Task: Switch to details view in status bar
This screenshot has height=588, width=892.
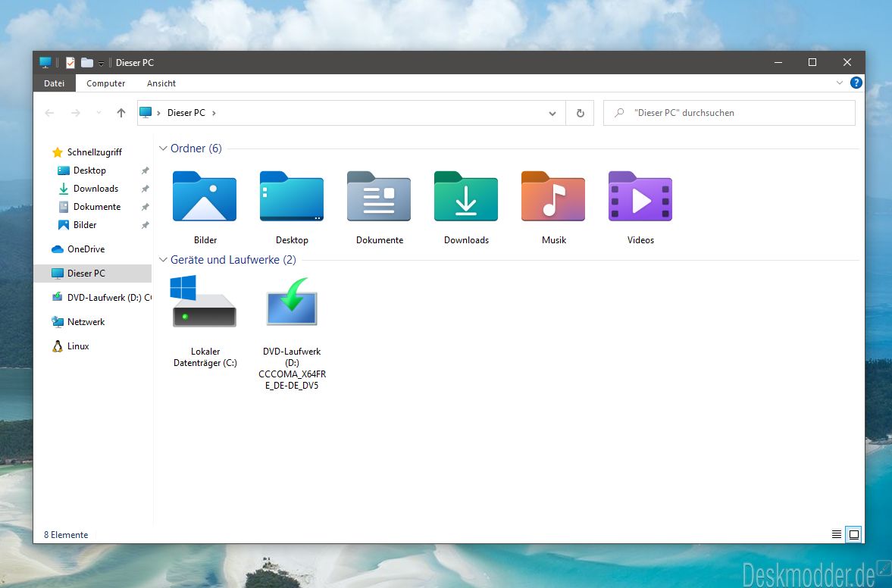Action: tap(836, 534)
